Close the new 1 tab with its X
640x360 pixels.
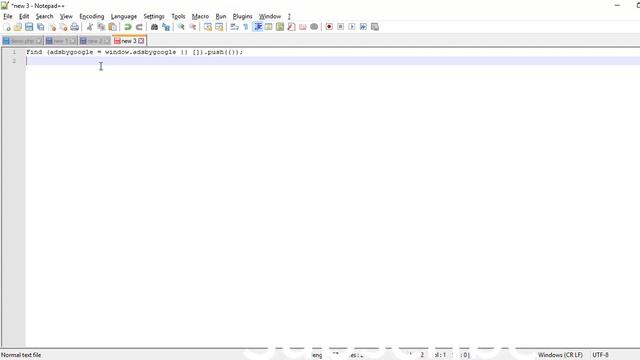pyautogui.click(x=73, y=41)
